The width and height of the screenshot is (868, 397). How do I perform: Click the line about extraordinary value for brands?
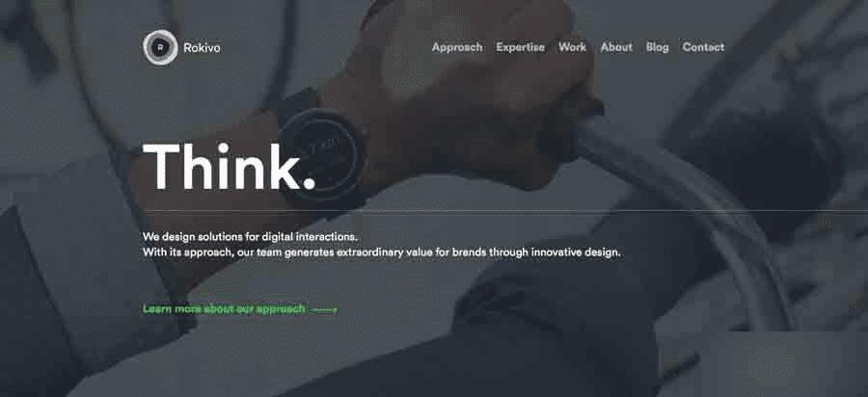click(x=381, y=252)
